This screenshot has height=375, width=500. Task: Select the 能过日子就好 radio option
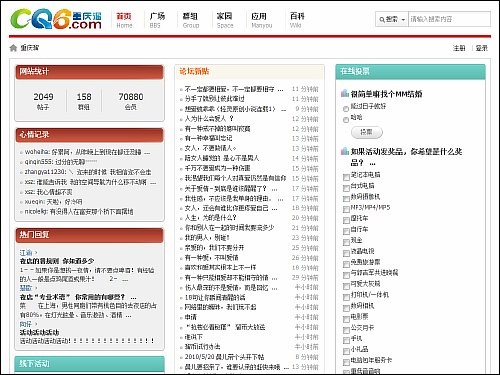click(x=346, y=109)
